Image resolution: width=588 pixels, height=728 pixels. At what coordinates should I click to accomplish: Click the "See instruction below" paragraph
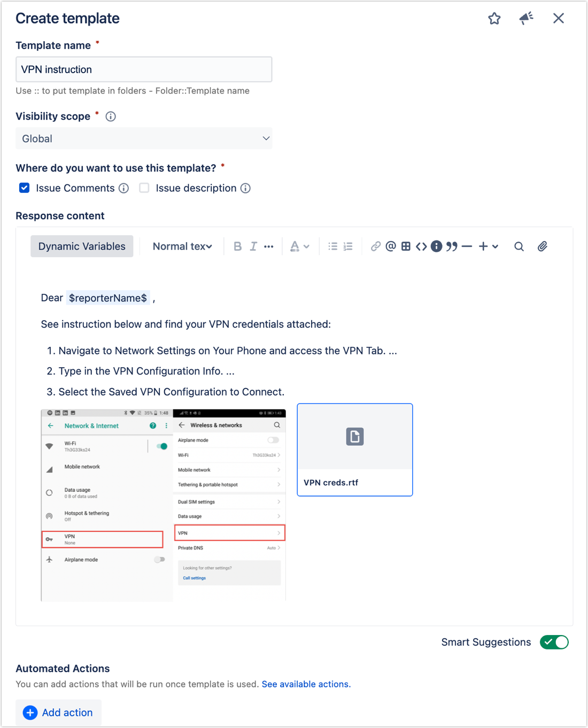(x=186, y=324)
